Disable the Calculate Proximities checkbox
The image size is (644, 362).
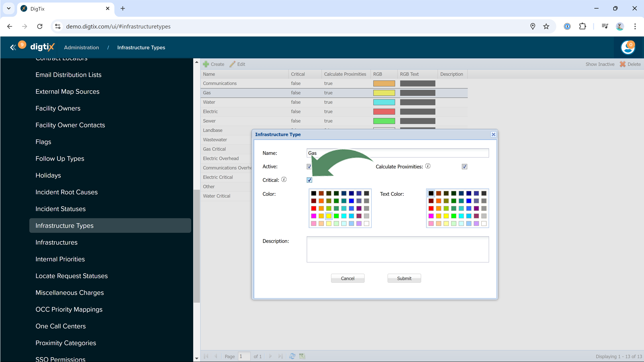tap(465, 167)
